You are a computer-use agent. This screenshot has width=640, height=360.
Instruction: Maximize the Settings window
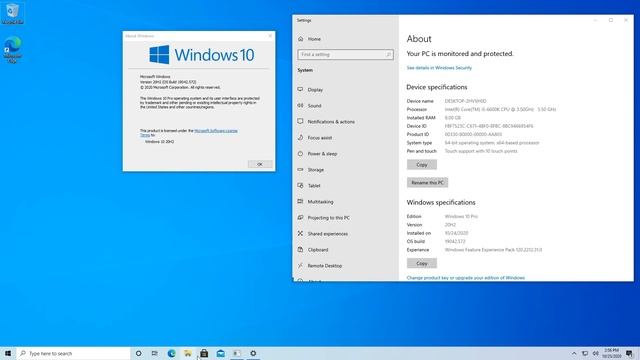(611, 20)
